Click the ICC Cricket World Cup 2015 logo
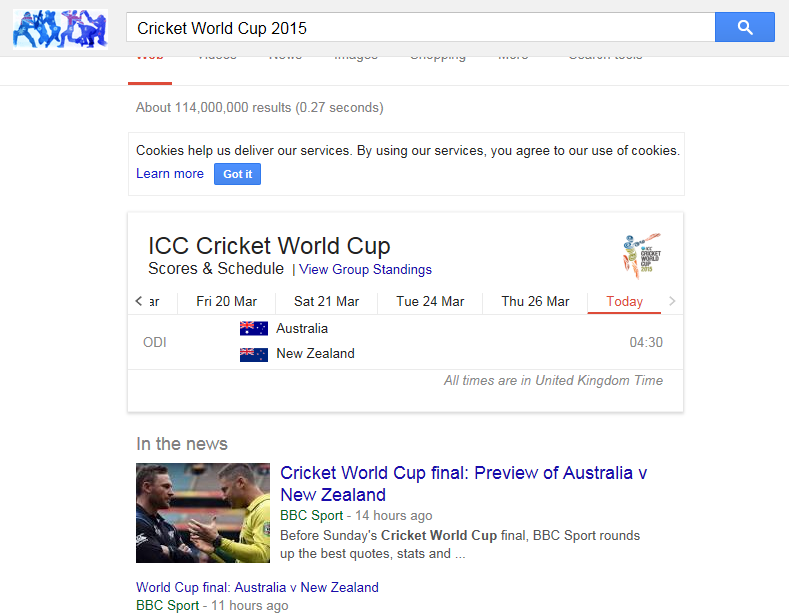Image resolution: width=789 pixels, height=616 pixels. [642, 255]
